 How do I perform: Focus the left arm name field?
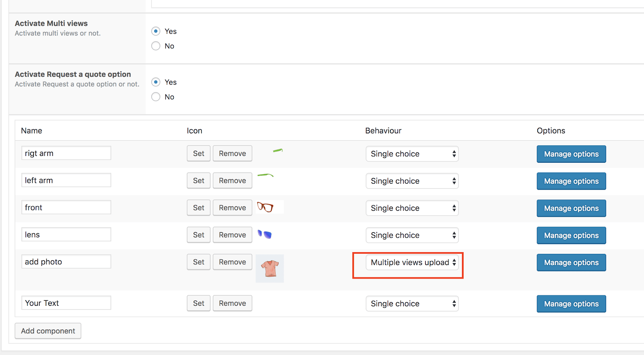pyautogui.click(x=66, y=180)
